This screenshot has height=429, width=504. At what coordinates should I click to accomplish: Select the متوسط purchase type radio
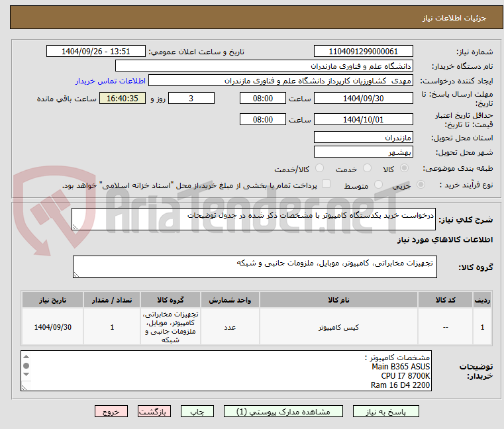[379, 185]
